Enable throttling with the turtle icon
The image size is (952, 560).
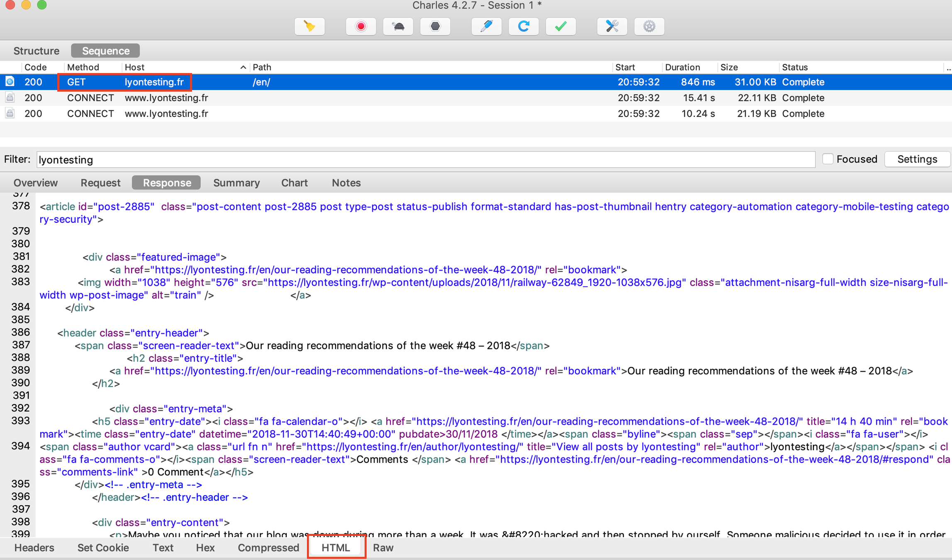tap(398, 27)
